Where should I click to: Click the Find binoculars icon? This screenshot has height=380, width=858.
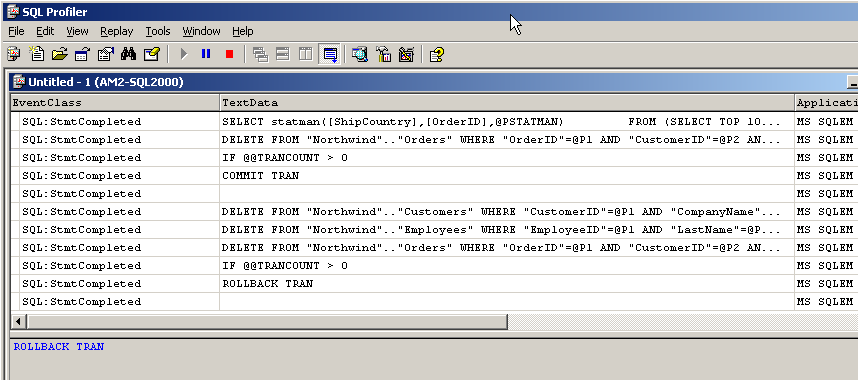pyautogui.click(x=128, y=54)
